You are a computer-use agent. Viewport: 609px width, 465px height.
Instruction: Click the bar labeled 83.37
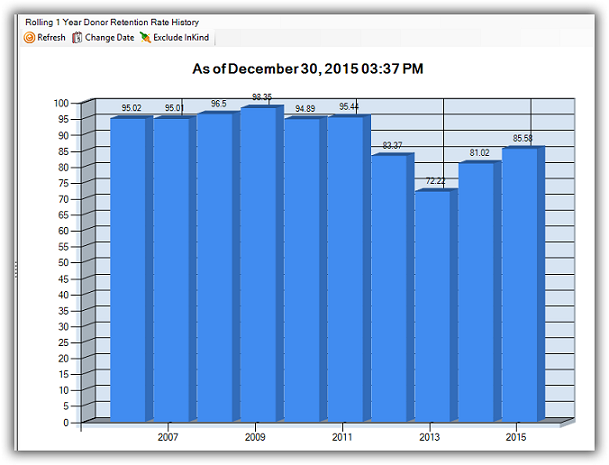pyautogui.click(x=388, y=288)
